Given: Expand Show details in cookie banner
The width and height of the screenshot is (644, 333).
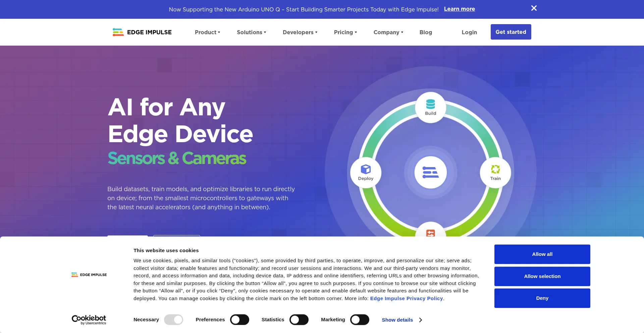Looking at the screenshot, I should [x=401, y=320].
